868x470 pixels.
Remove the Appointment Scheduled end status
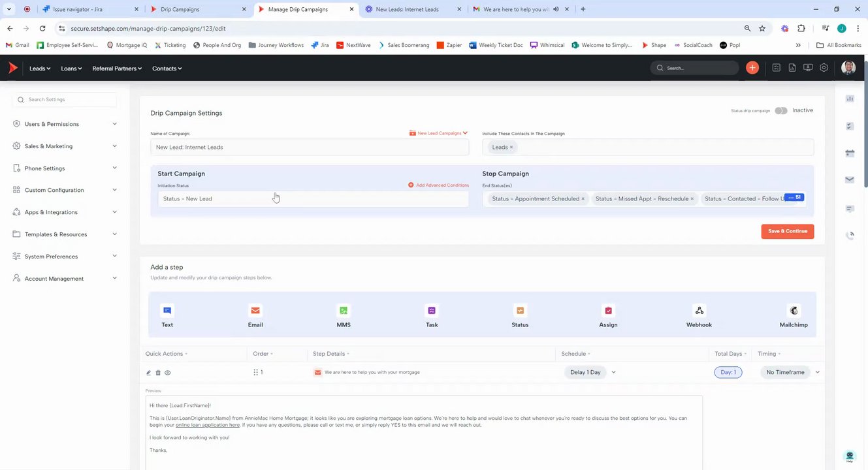pyautogui.click(x=583, y=198)
